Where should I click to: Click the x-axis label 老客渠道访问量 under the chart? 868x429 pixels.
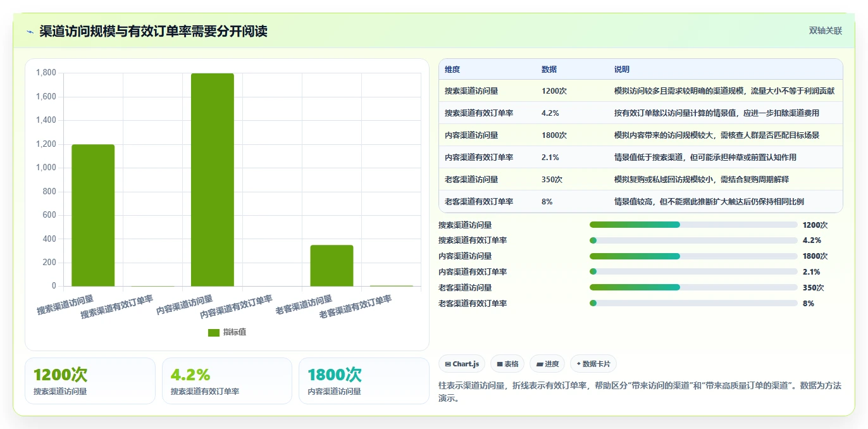click(304, 305)
